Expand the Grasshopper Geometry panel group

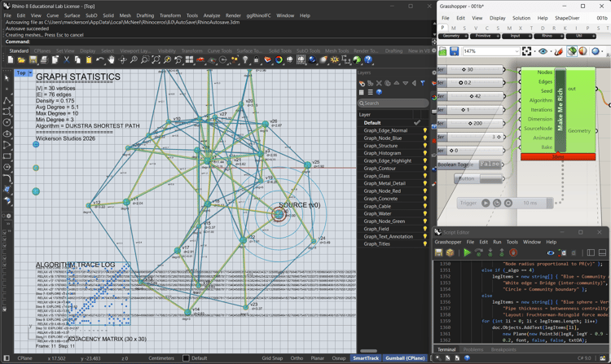pyautogui.click(x=464, y=36)
